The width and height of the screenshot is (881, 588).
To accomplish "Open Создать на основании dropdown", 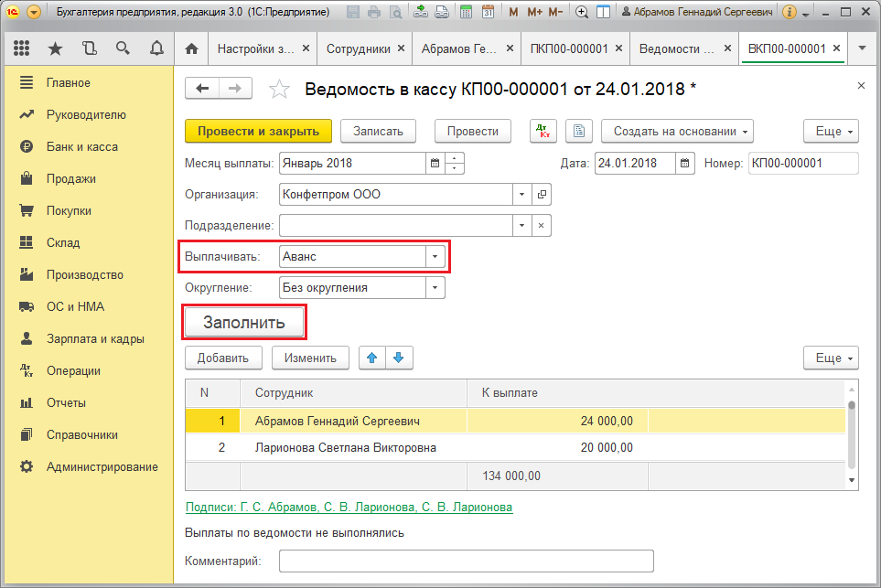I will [677, 131].
